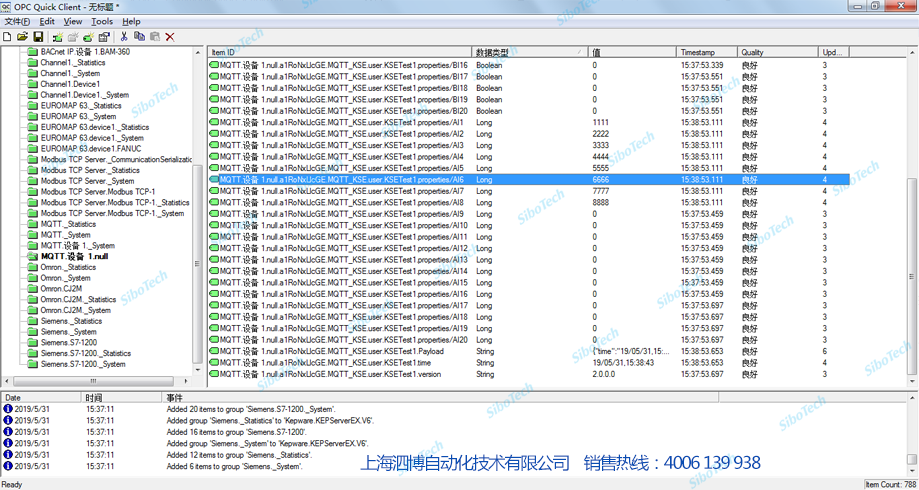Click the folder icon of Omron.CJ2M

32,288
